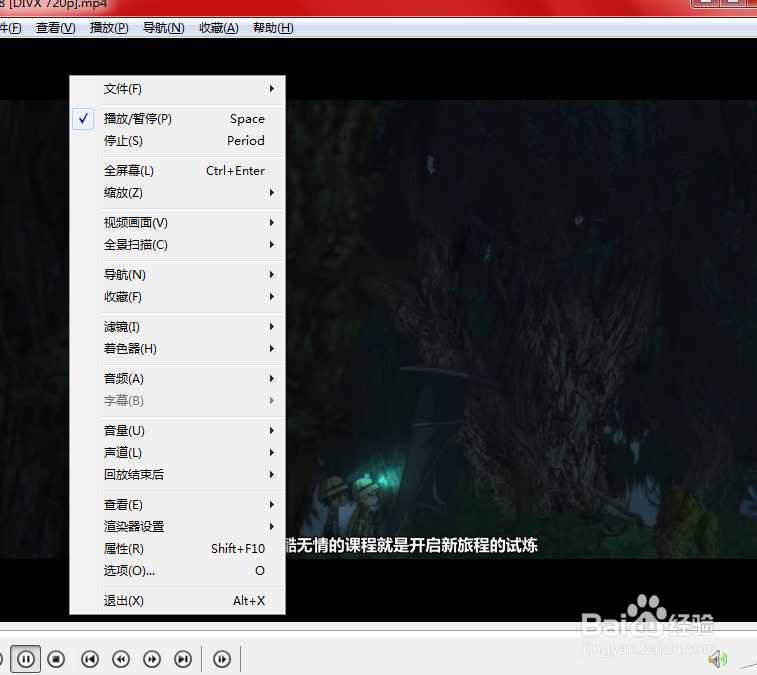Click the frame-step icon in toolbar
The height and width of the screenshot is (675, 757).
[x=222, y=659]
